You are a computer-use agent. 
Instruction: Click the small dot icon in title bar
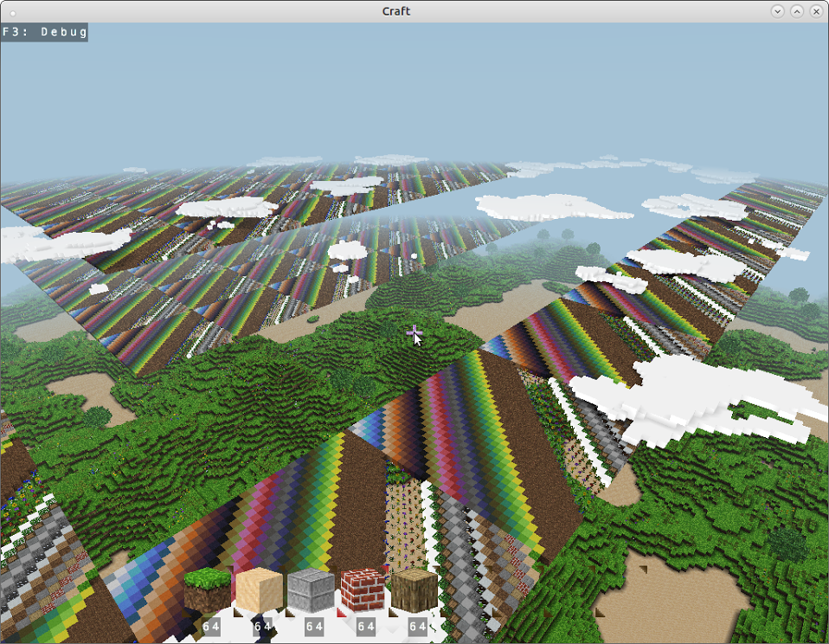[x=13, y=13]
